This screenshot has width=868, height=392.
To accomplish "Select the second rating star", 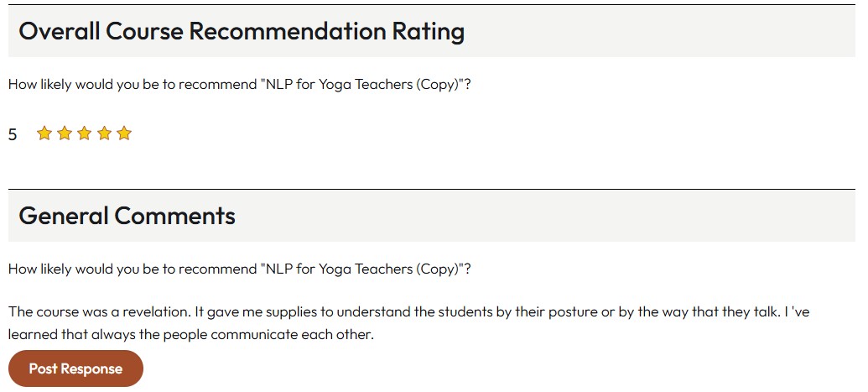I will (x=65, y=133).
